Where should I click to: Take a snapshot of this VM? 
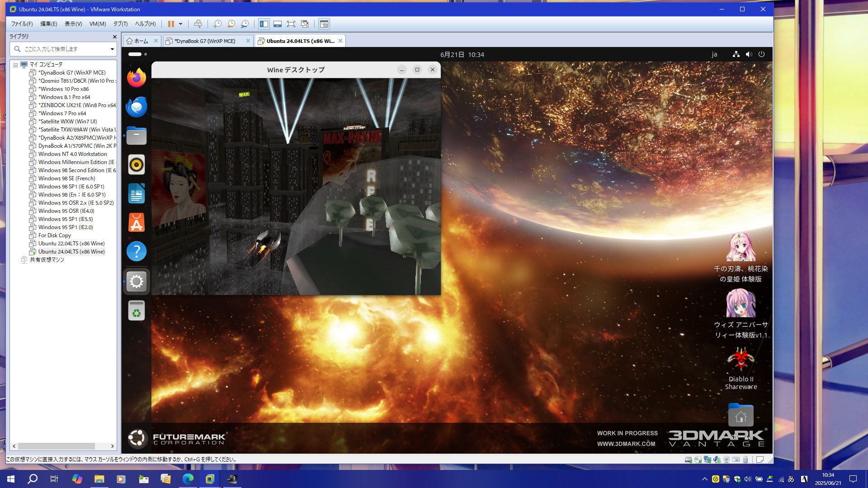click(x=217, y=24)
